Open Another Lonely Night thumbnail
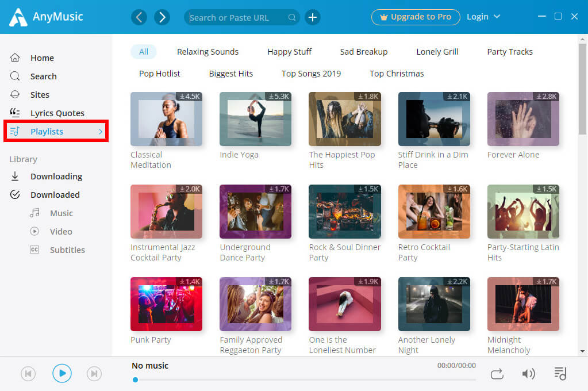The width and height of the screenshot is (588, 391). (x=434, y=304)
